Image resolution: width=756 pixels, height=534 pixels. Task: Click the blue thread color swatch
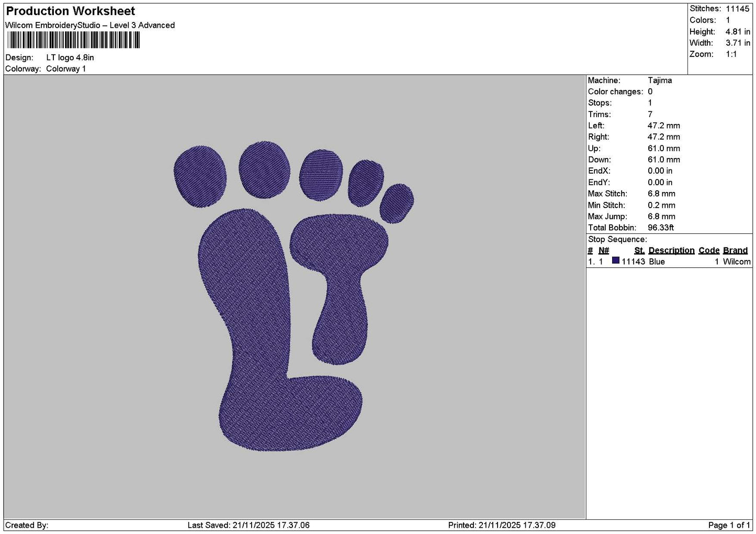point(615,261)
